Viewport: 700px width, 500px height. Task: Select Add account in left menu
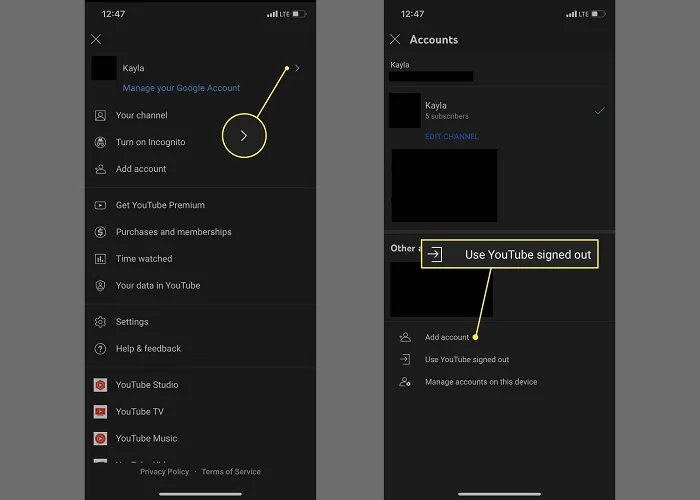coord(141,169)
